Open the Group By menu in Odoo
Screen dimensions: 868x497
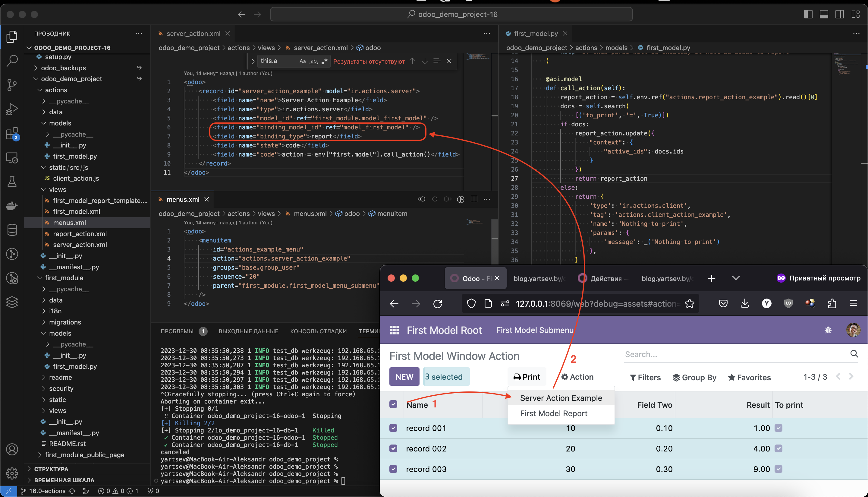tap(694, 378)
